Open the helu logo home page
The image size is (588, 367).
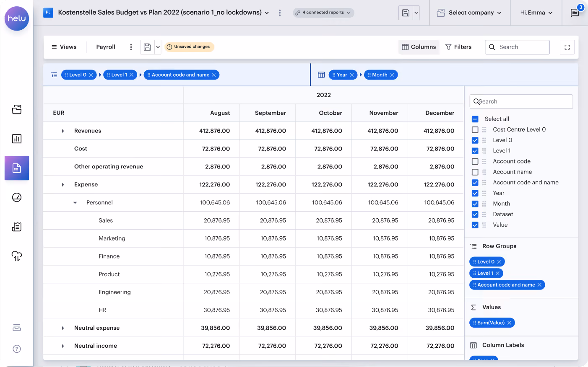coord(17,18)
